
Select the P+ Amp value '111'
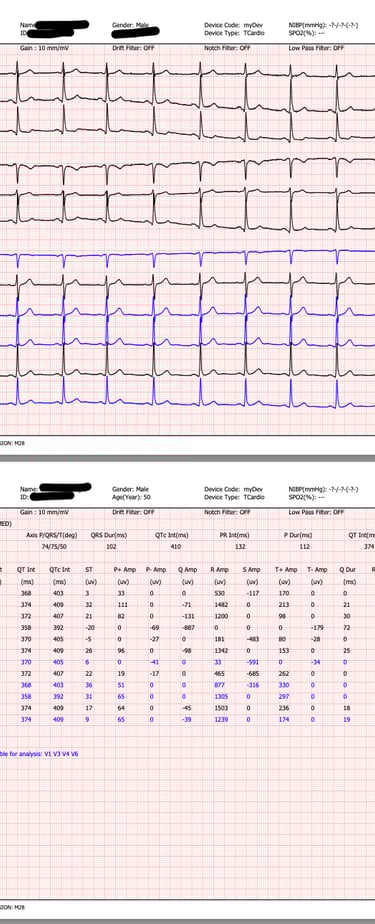pyautogui.click(x=123, y=604)
